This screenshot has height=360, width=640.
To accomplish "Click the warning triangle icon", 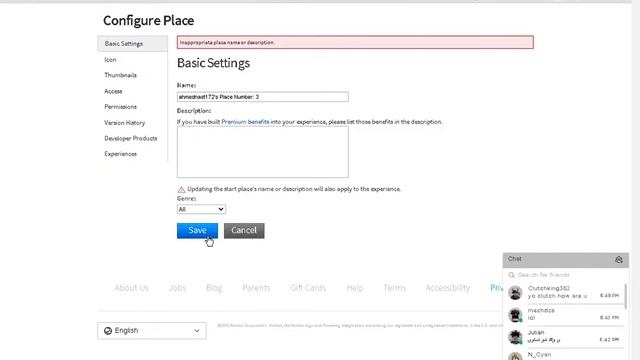I will click(181, 189).
